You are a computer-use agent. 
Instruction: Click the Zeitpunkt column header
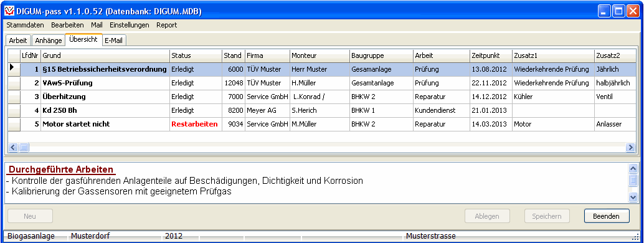click(x=491, y=55)
